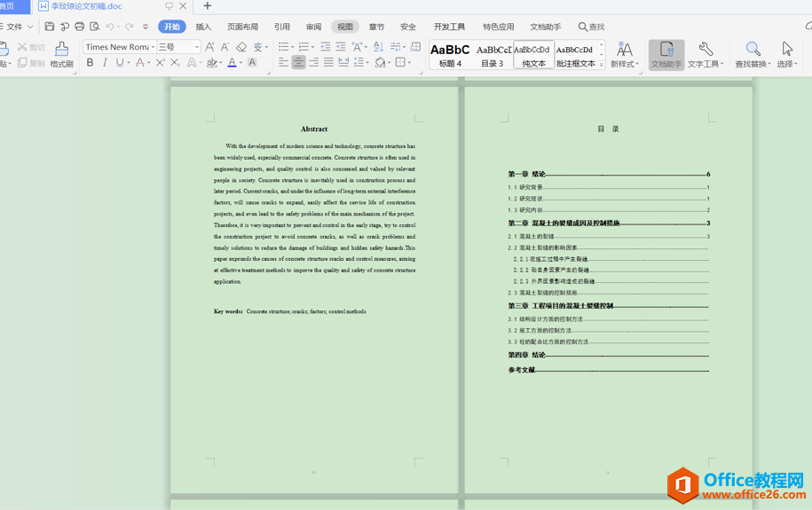Open the Text Tools (文字工具) dropdown

tap(706, 55)
